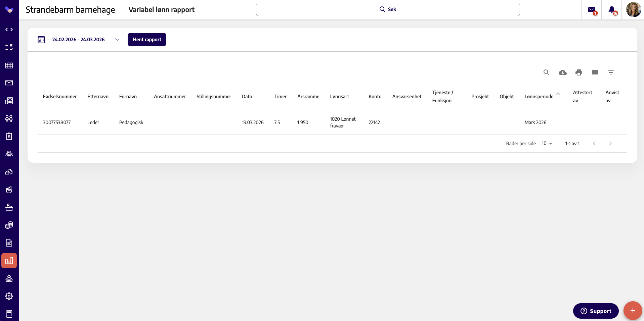Image resolution: width=644 pixels, height=321 pixels.
Task: Select cell 30077538077
Action: 57,122
